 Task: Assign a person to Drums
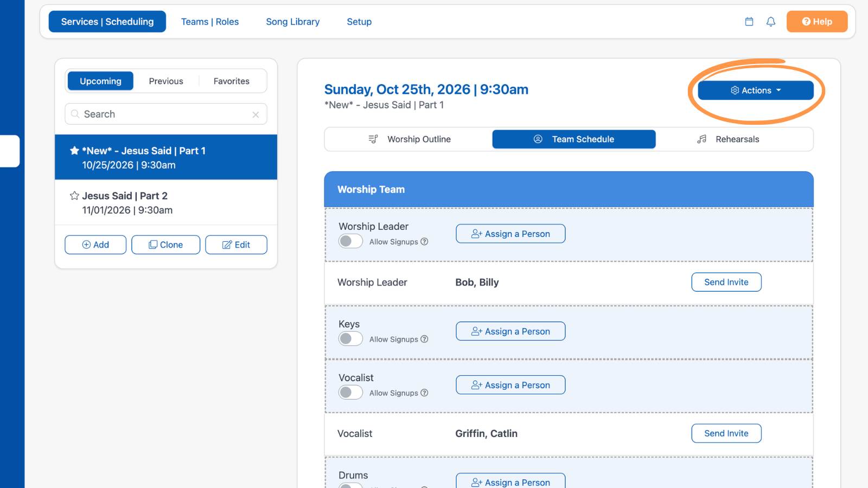pos(510,481)
